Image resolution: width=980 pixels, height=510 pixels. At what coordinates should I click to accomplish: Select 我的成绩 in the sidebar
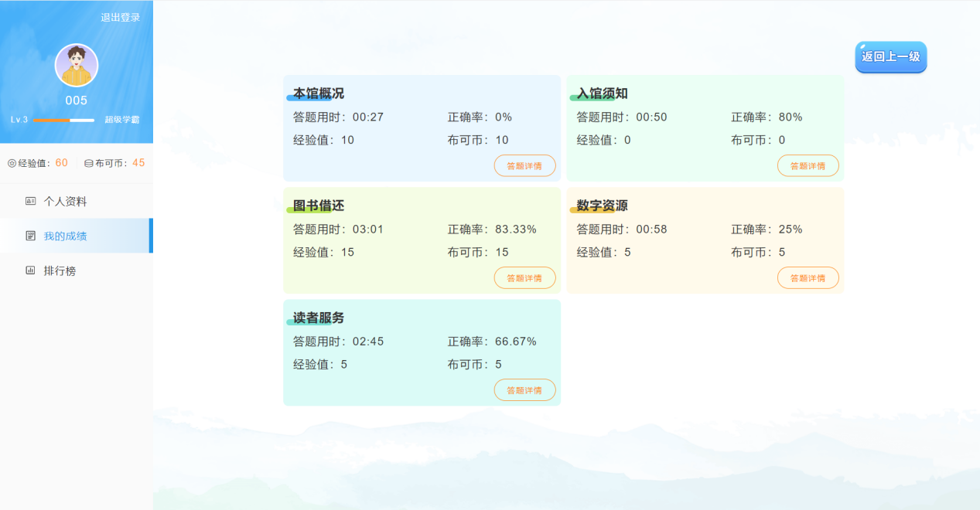click(x=65, y=236)
